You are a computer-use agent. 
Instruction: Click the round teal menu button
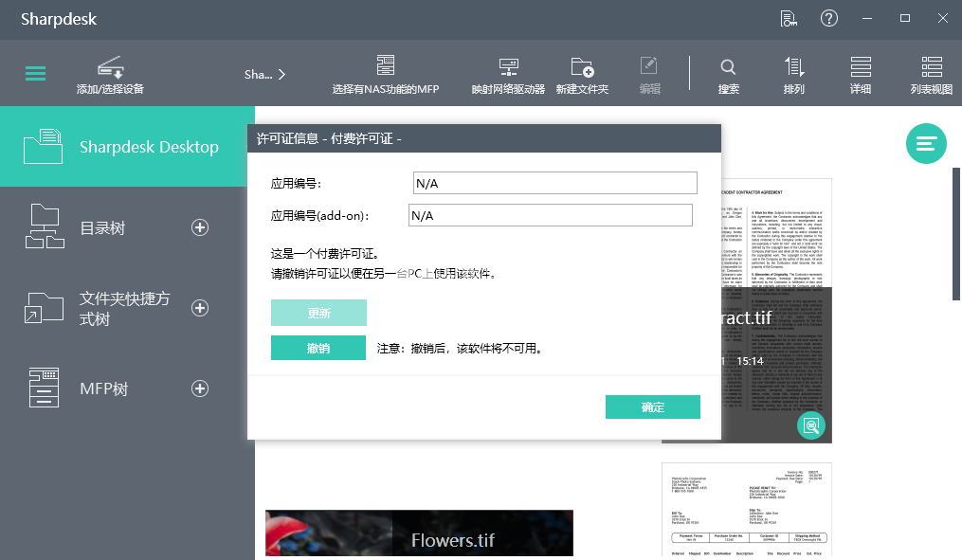tap(926, 143)
